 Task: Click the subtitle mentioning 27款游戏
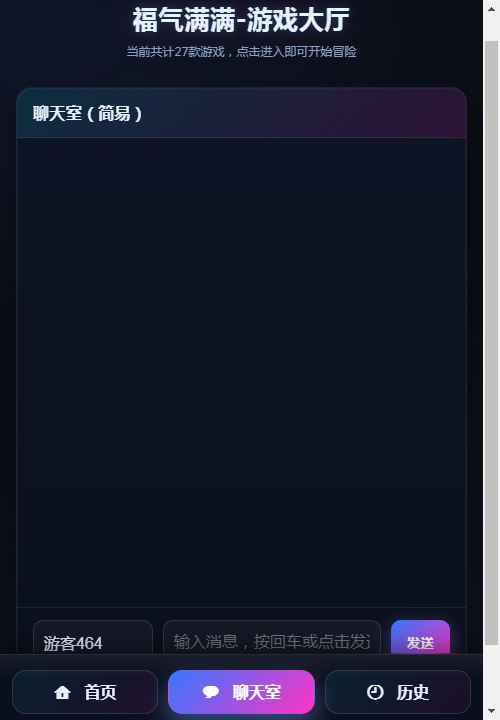(242, 51)
